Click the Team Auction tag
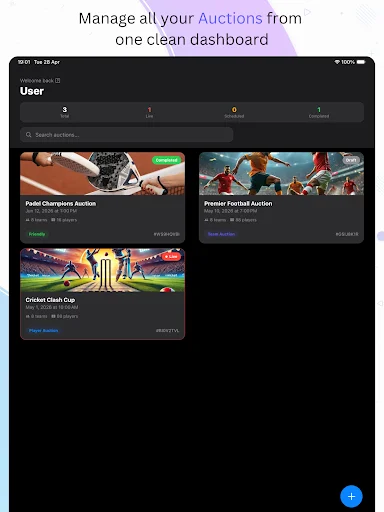 point(221,234)
